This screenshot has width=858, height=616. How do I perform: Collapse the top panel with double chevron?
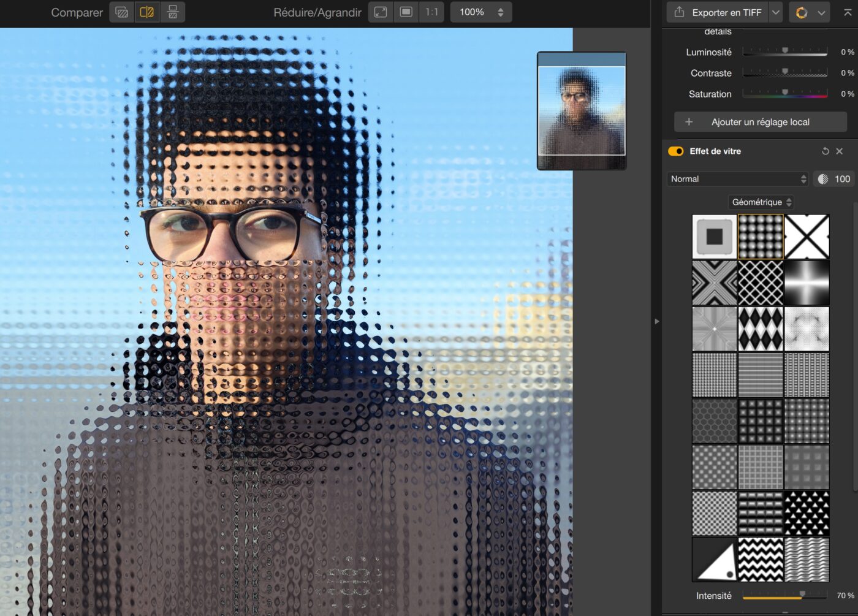click(848, 12)
